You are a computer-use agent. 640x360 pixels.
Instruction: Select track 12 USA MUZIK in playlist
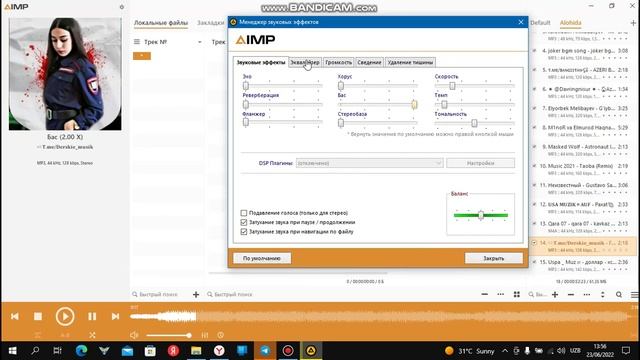582,208
